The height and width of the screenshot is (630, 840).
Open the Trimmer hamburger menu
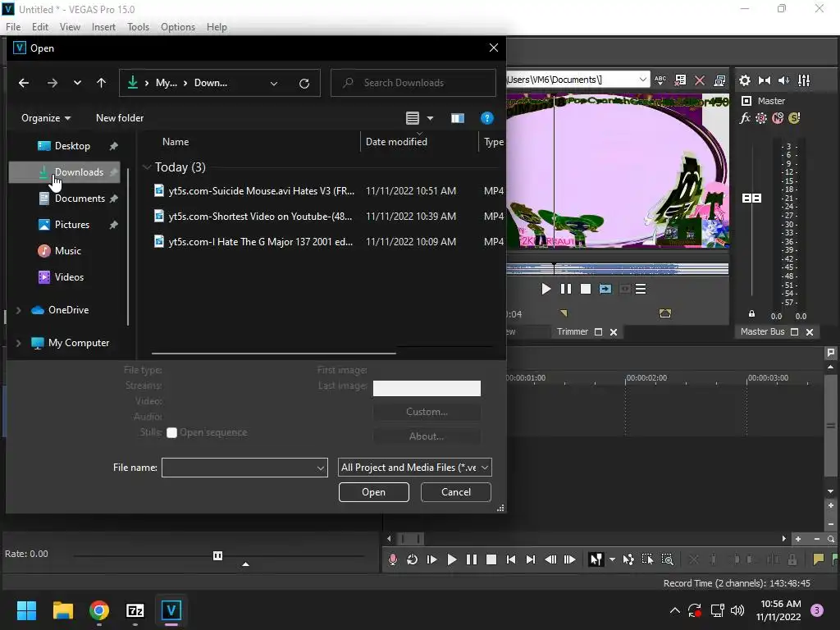pos(641,290)
